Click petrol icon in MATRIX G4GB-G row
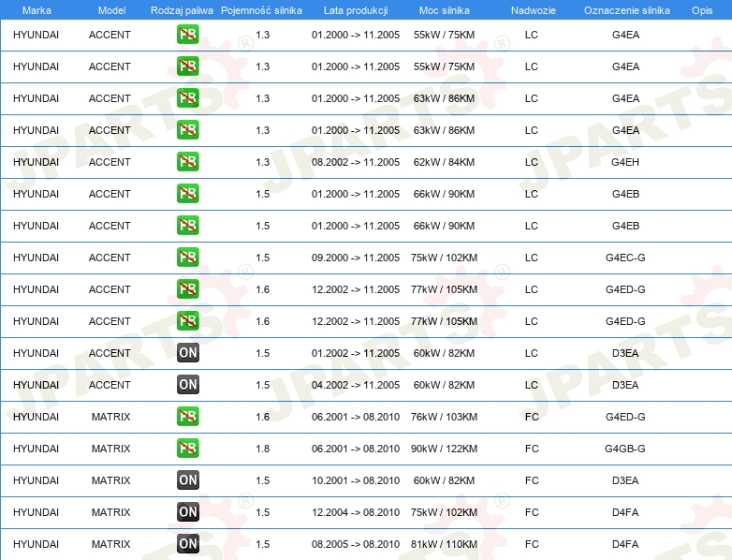This screenshot has height=560, width=732. (x=187, y=448)
